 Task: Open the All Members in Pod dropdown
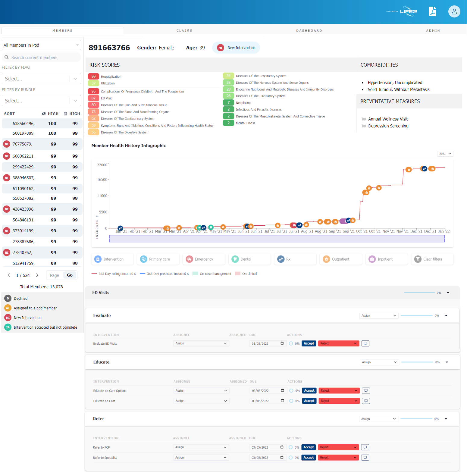(x=41, y=45)
